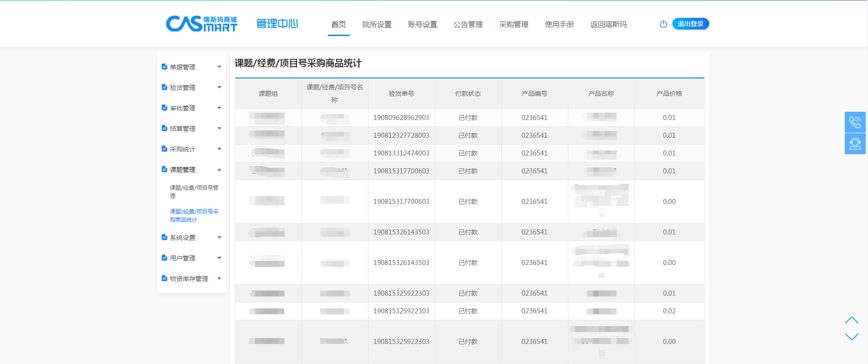Go to 采购管理 in top menu
Screen dimensions: 868x364
coord(514,25)
